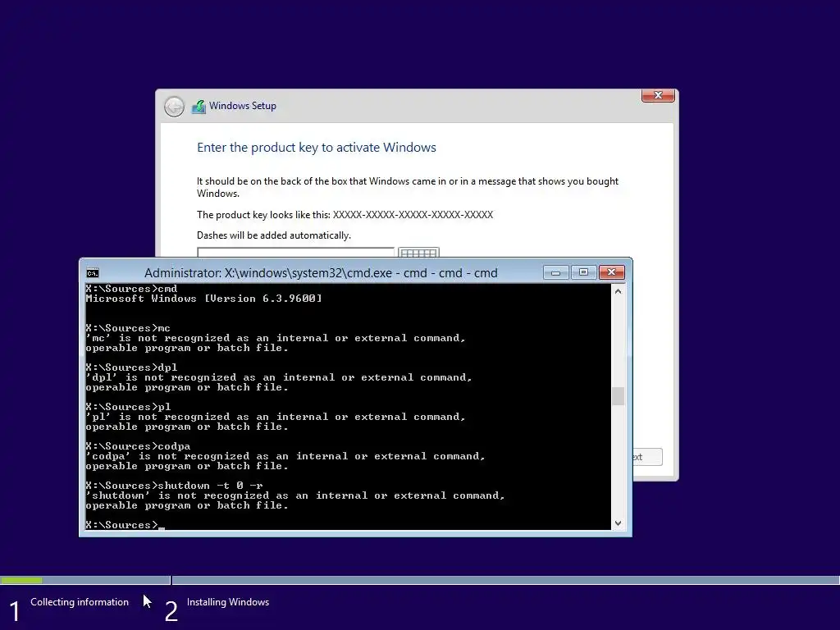
Task: Click the green setup progress bar
Action: 21,580
